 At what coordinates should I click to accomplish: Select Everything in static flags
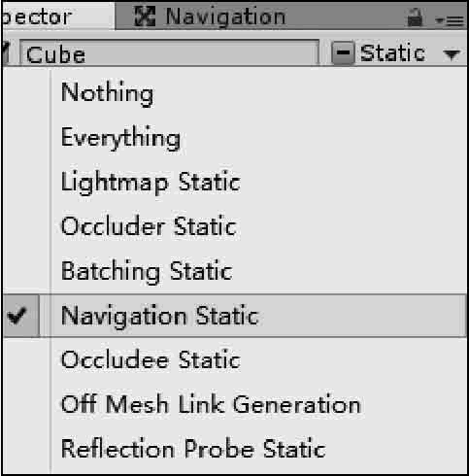[x=235, y=138]
